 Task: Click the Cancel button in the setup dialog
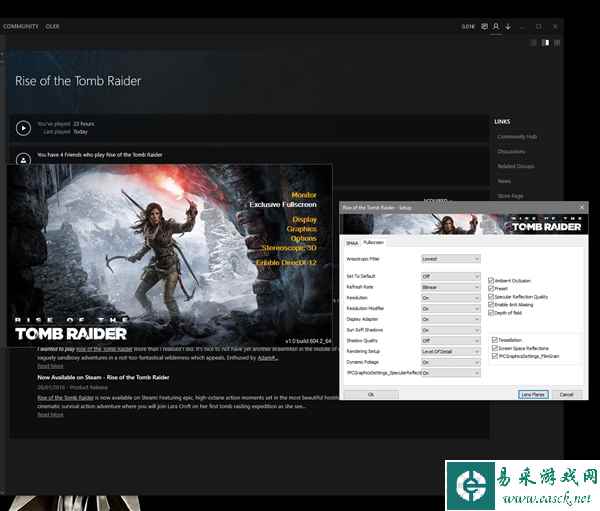click(566, 395)
